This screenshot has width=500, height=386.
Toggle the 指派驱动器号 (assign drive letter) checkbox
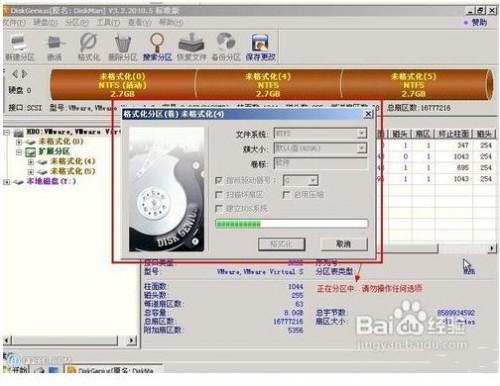pyautogui.click(x=219, y=180)
